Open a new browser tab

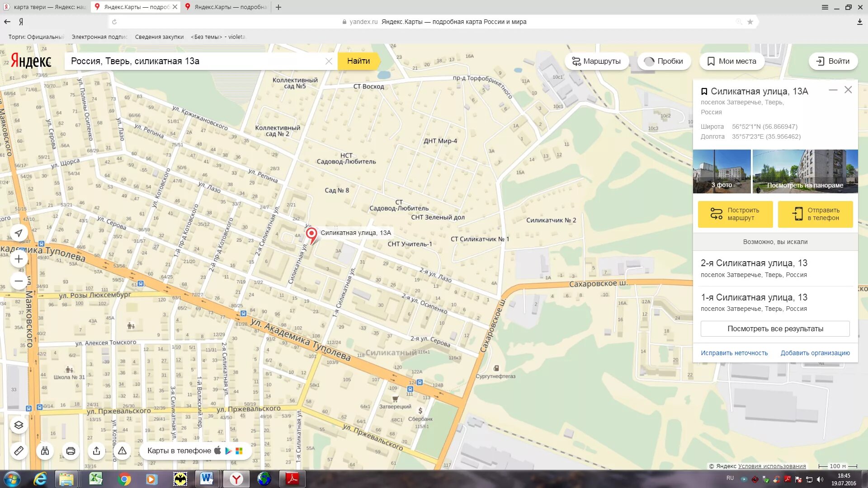[x=278, y=7]
